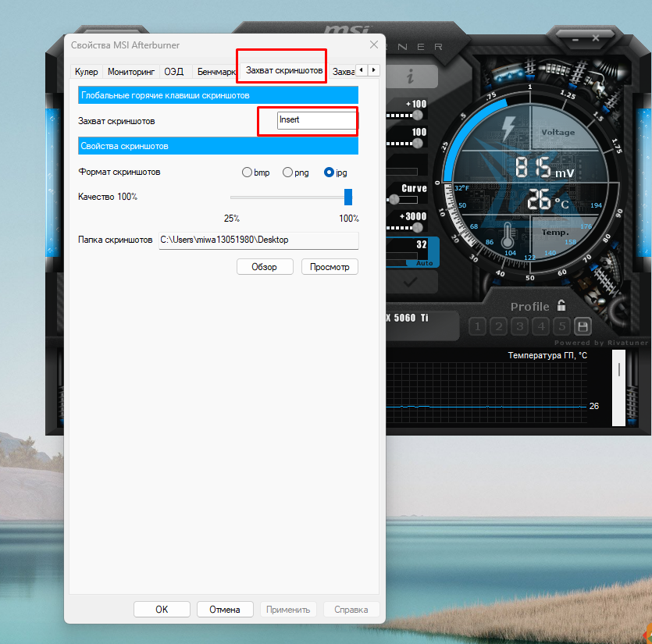This screenshot has height=644, width=652.
Task: Click the Просмотр button
Action: pyautogui.click(x=330, y=267)
